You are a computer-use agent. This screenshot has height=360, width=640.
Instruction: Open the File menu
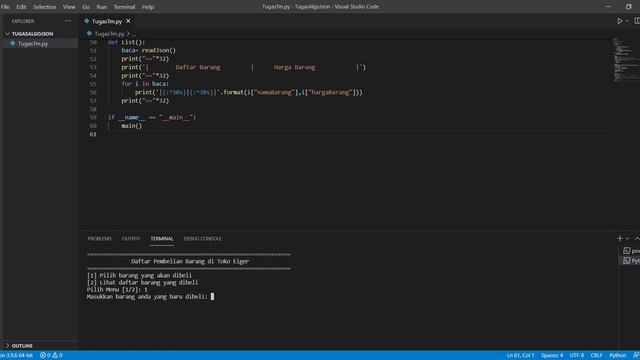[5, 7]
